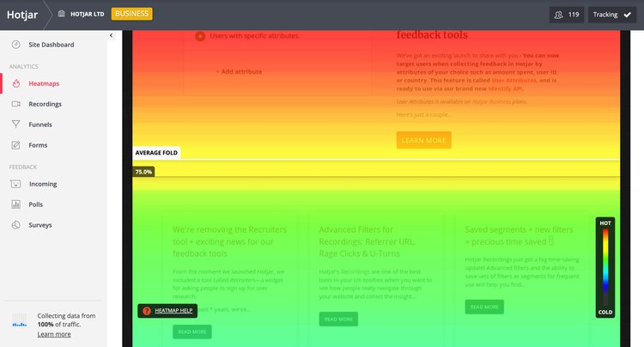Image resolution: width=644 pixels, height=347 pixels.
Task: Click the Hotjar logo
Action: pos(22,15)
